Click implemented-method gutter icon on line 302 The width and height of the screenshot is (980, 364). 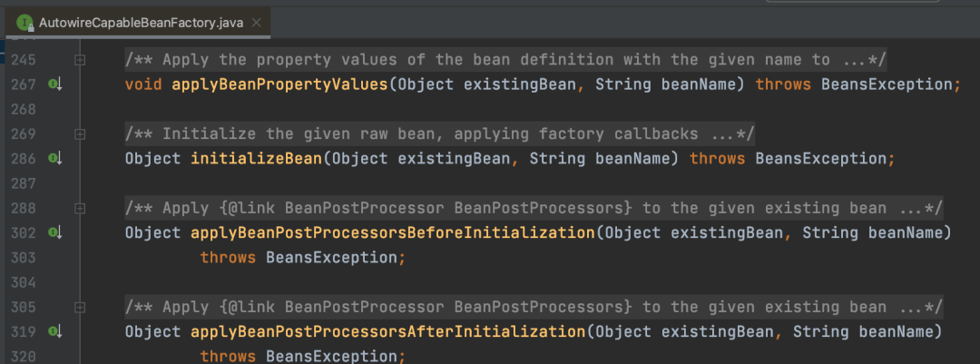pos(55,232)
